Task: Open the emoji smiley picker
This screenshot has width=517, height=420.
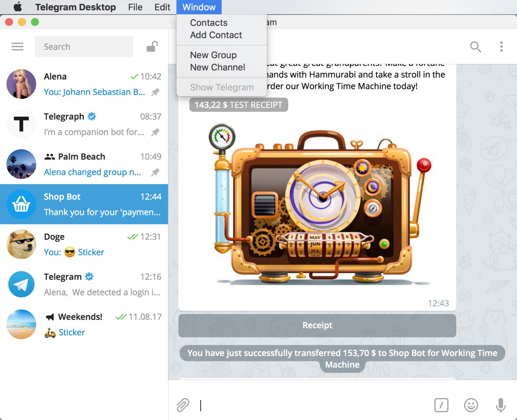Action: click(x=471, y=405)
